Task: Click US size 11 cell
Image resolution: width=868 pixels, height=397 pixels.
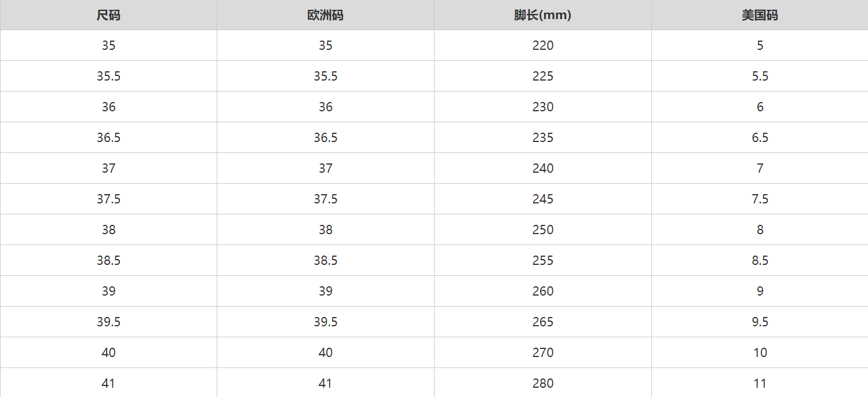Action: [x=760, y=383]
